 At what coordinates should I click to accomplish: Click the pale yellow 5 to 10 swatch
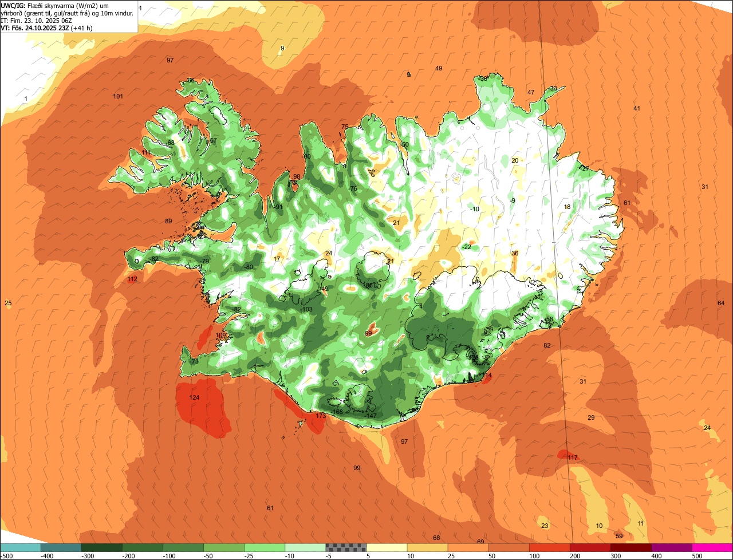[x=386, y=547]
